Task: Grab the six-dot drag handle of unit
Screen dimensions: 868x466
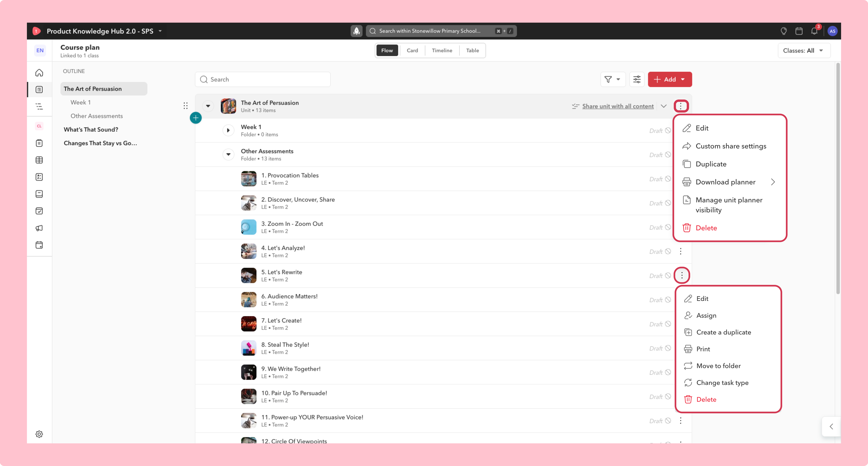Action: point(186,106)
